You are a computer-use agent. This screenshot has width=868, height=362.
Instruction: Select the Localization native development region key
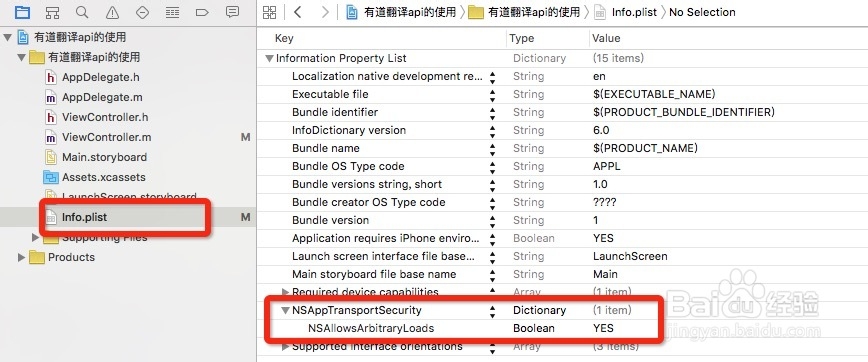coord(387,76)
